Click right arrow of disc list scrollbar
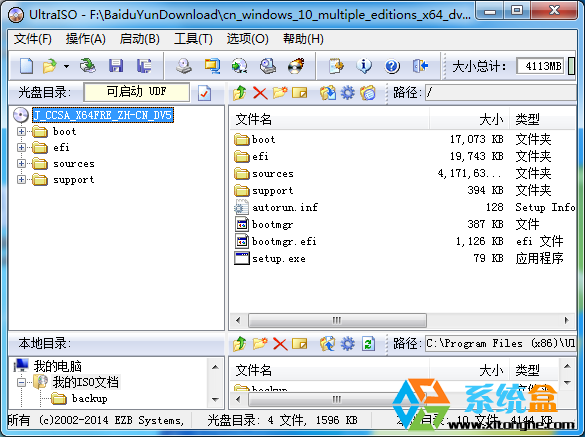 click(566, 320)
